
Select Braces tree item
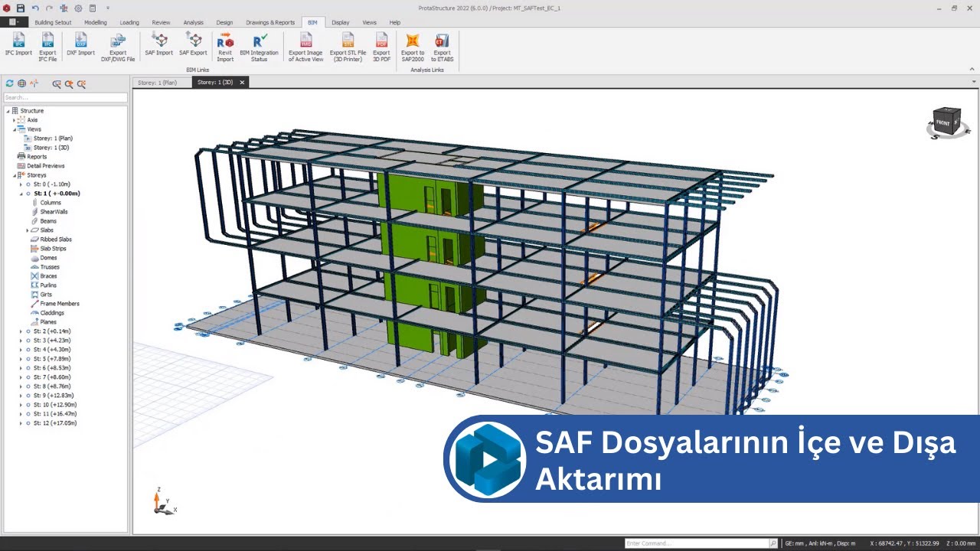(x=48, y=276)
